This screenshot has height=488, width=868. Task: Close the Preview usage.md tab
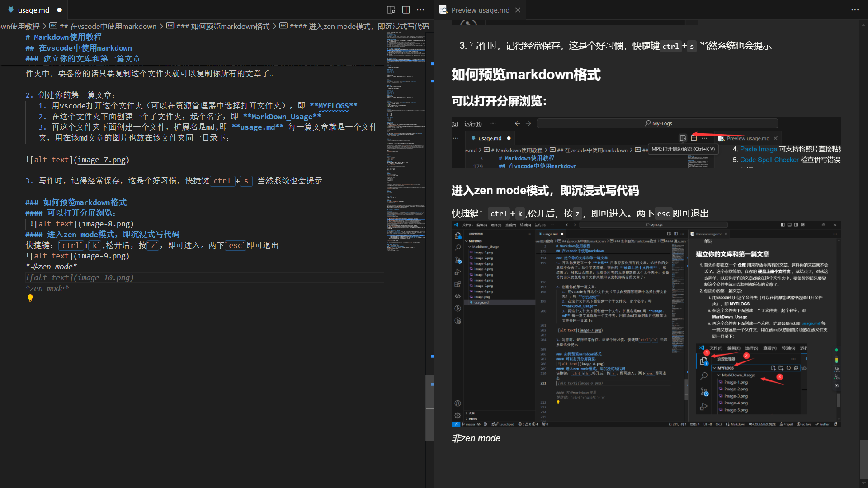click(x=518, y=10)
